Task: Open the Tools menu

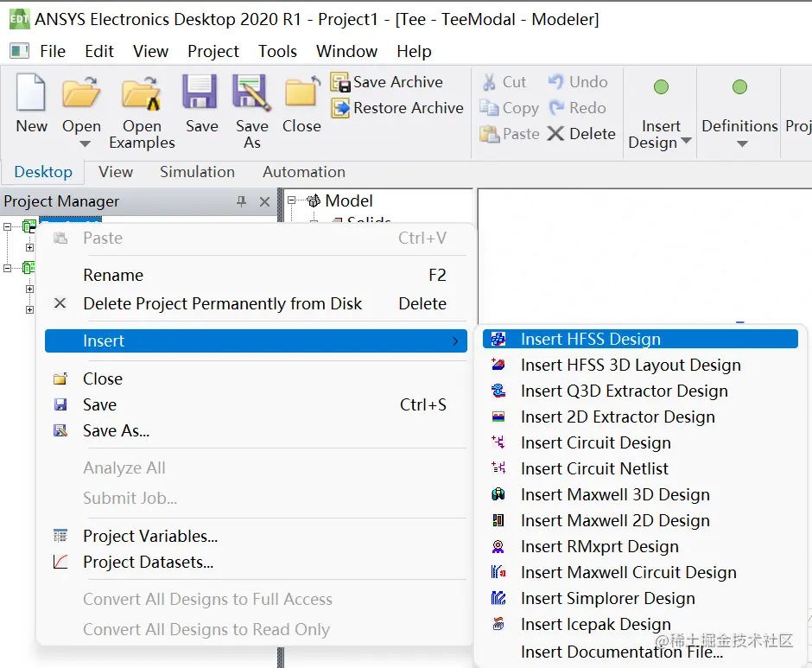Action: pos(277,51)
